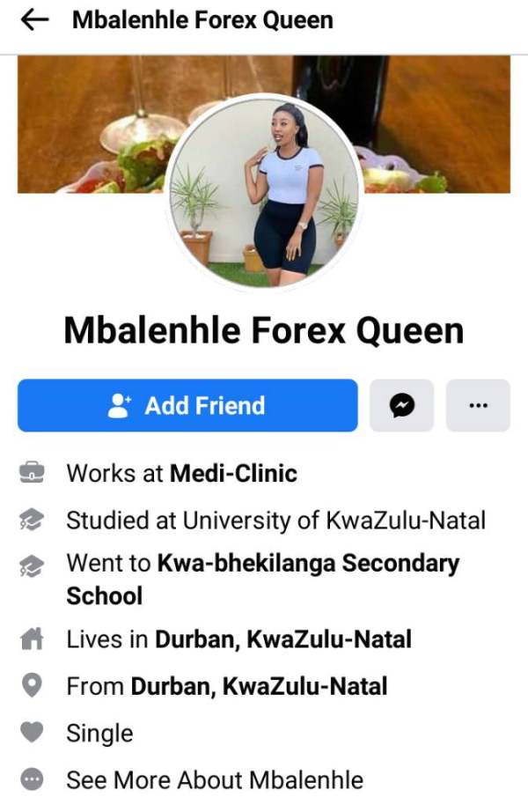Click the ellipsis circle icon beside See More
The image size is (528, 812).
(x=32, y=779)
